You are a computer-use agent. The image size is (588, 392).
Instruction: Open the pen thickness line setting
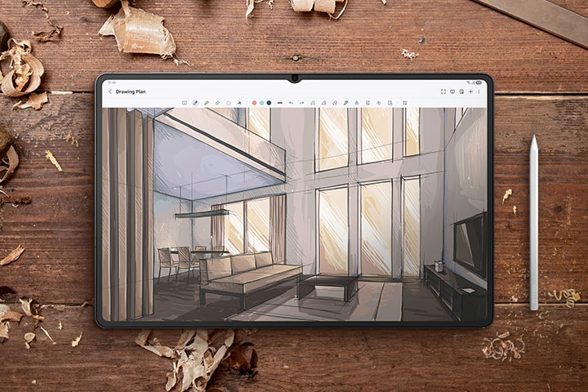click(x=280, y=103)
